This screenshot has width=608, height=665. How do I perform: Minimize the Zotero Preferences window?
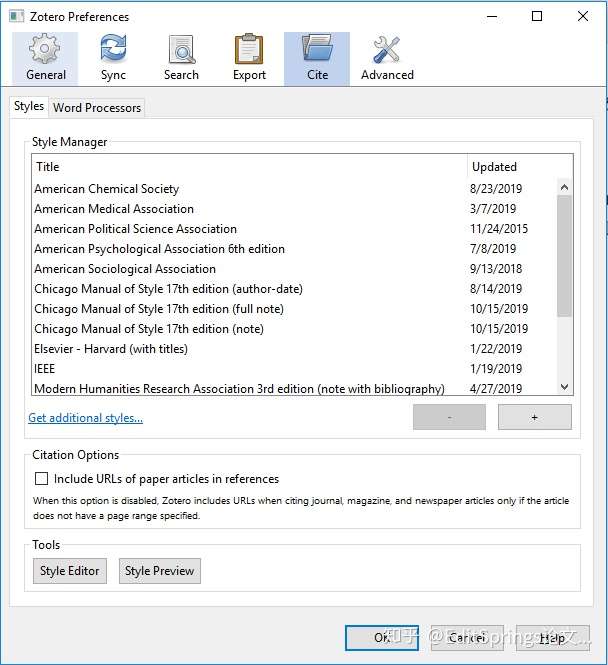pyautogui.click(x=492, y=17)
